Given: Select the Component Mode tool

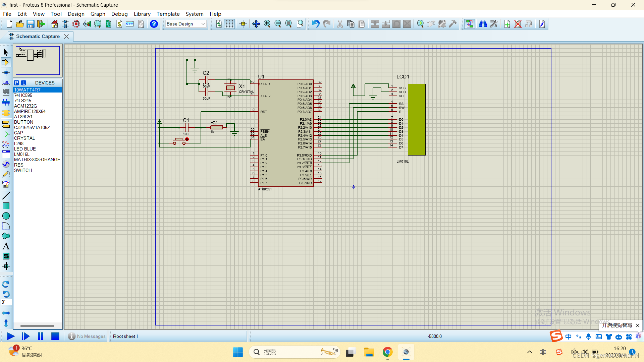Looking at the screenshot, I should pos(6,62).
